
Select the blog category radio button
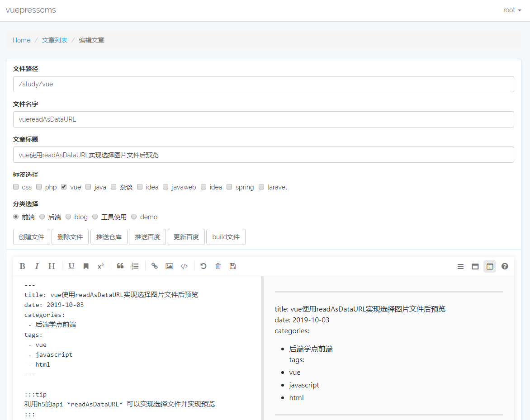[x=68, y=217]
